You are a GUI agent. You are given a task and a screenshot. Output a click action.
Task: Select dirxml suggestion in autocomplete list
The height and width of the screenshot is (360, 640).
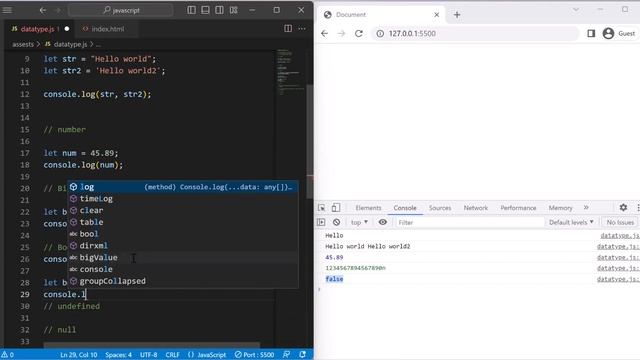click(183, 246)
